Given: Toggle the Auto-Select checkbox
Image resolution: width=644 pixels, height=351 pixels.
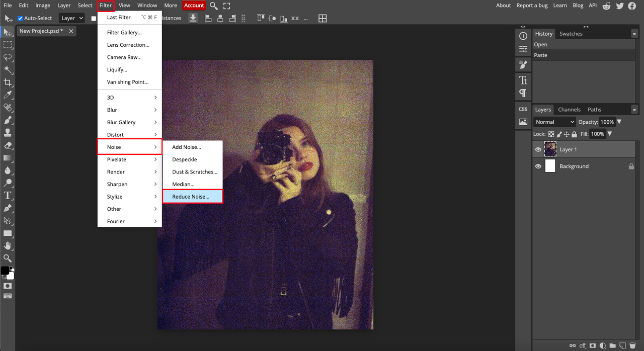Looking at the screenshot, I should point(20,18).
